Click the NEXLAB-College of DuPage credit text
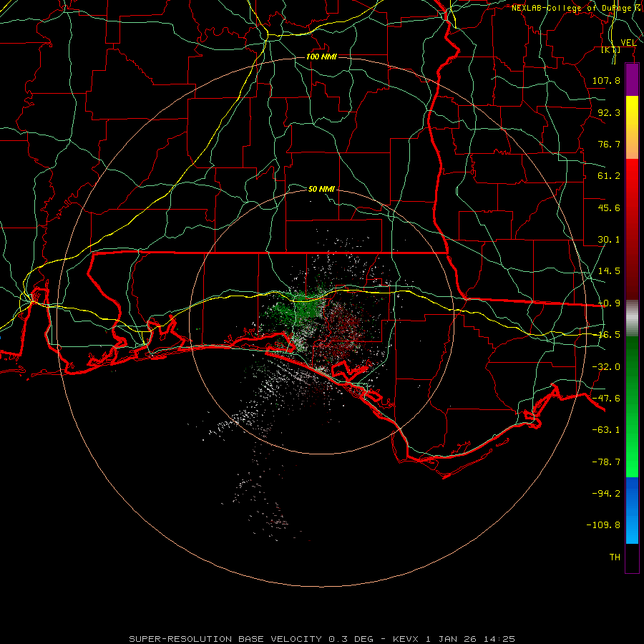Viewport: 644px width, 644px height. (577, 8)
